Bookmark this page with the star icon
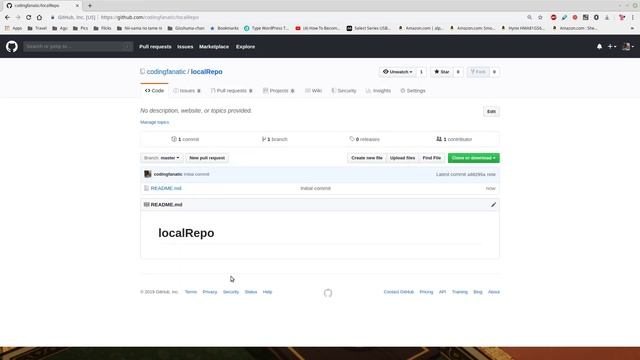Viewport: 640px width, 360px height. click(x=540, y=17)
